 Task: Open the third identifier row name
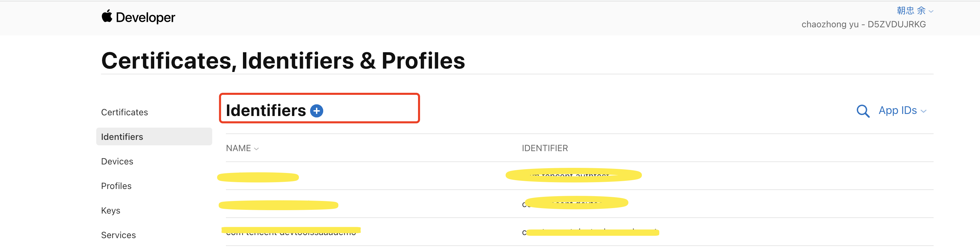point(291,231)
